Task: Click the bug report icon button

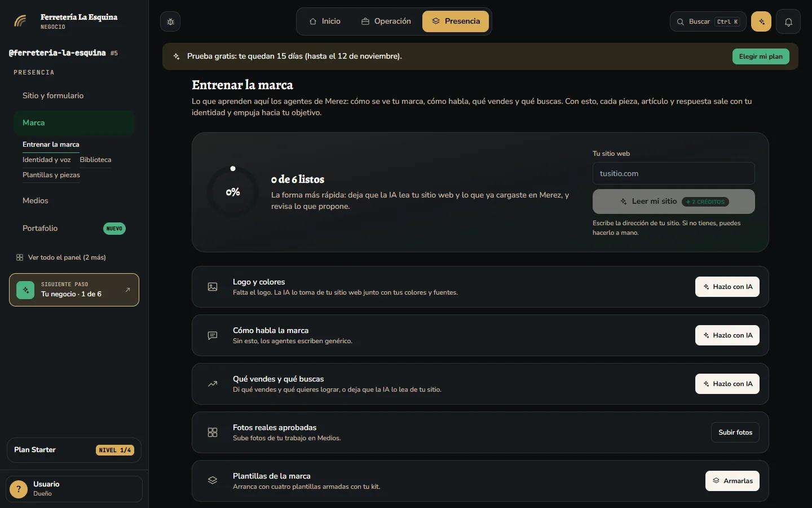Action: tap(170, 21)
